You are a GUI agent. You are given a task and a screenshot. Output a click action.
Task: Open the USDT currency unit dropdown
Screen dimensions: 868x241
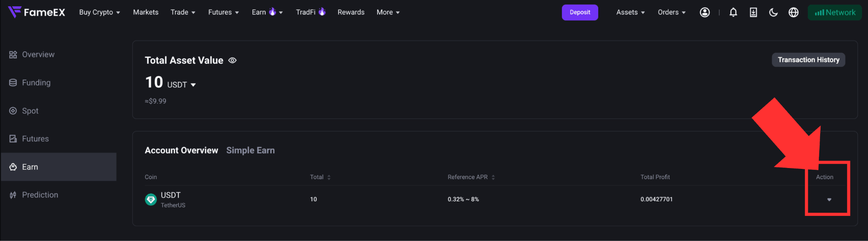click(182, 85)
